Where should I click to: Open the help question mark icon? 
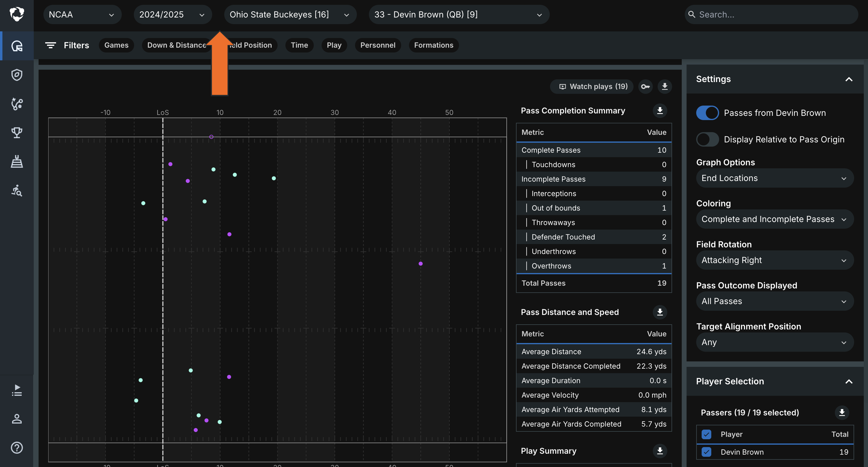(17, 448)
